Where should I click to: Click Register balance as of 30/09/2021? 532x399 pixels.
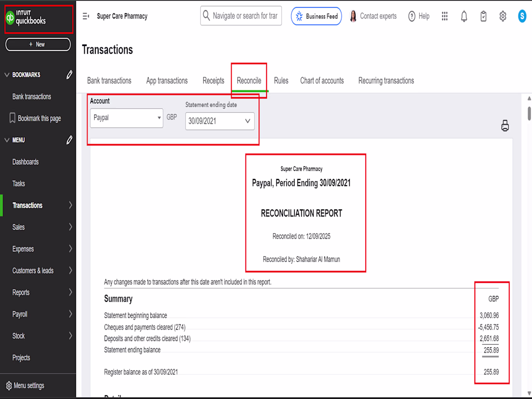tap(141, 372)
